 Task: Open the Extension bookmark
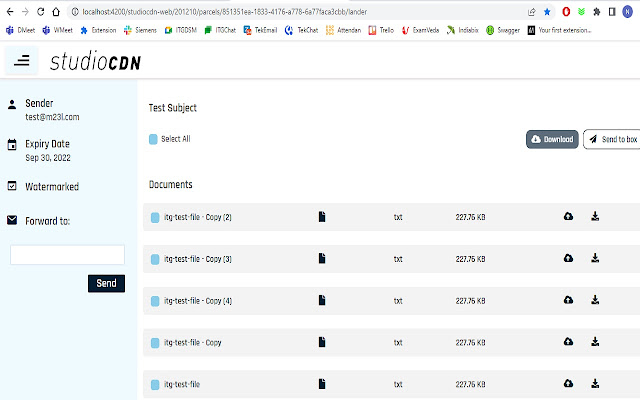coord(98,30)
